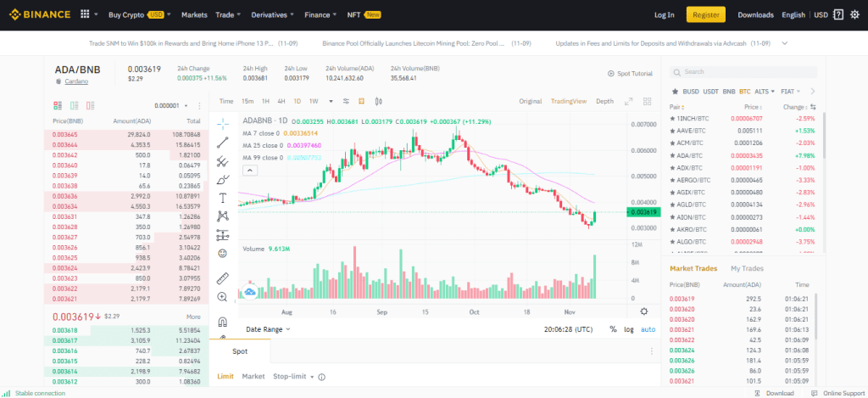Open the NFT page
The height and width of the screenshot is (398, 868).
364,15
